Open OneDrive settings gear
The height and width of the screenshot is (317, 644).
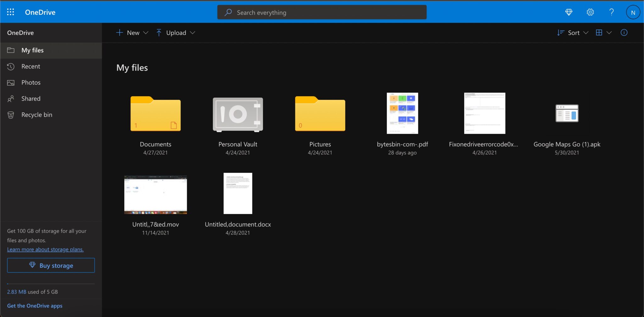coord(590,12)
